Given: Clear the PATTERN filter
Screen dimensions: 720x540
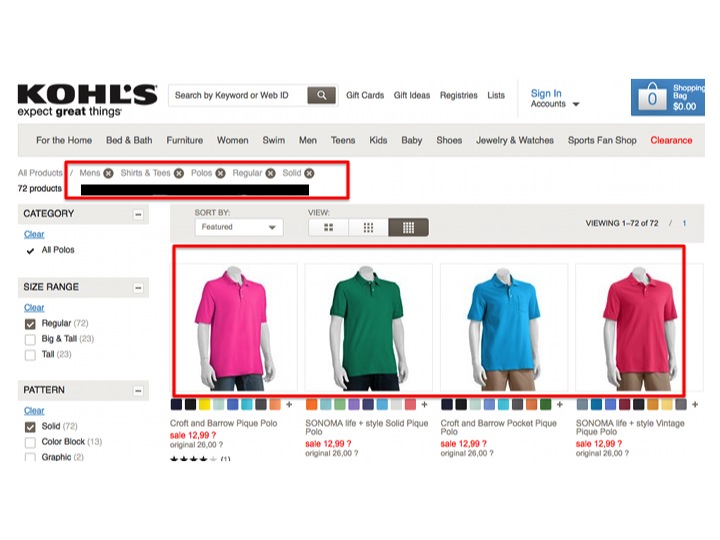Looking at the screenshot, I should (34, 411).
